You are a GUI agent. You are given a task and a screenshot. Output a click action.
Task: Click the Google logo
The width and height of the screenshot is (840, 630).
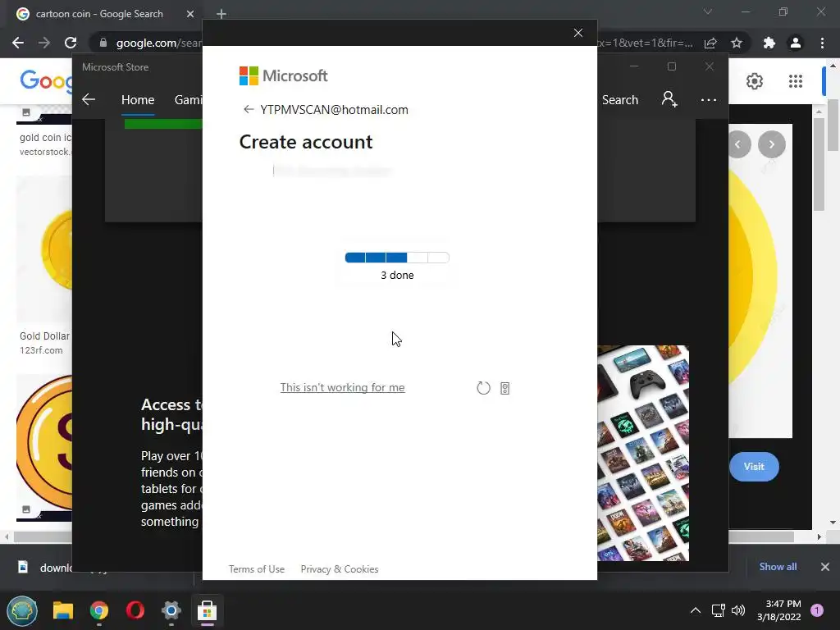tap(46, 81)
